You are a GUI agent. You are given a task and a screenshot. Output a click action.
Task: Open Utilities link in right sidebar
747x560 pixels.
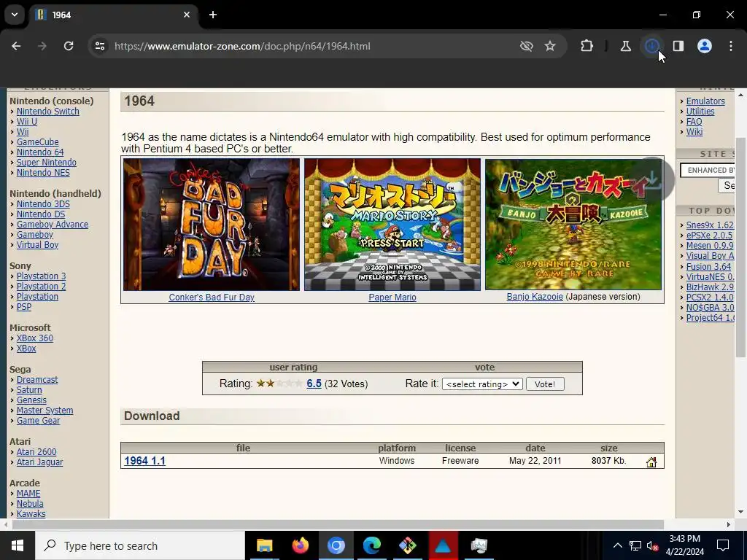tap(700, 112)
